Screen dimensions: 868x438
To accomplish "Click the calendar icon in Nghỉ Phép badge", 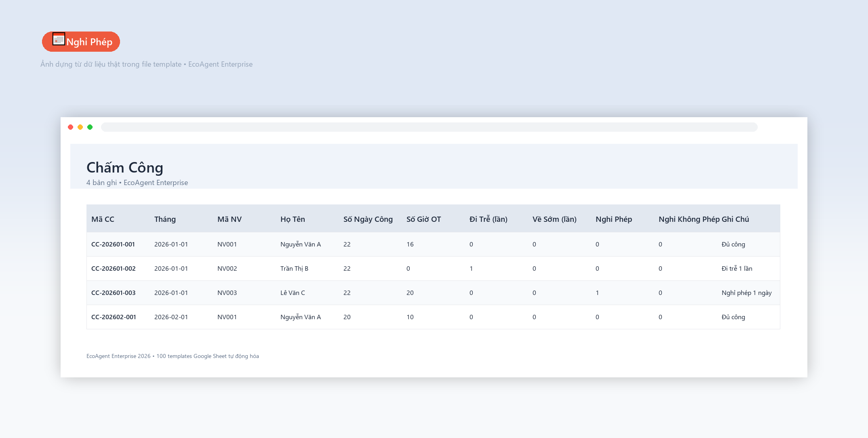I will point(59,39).
